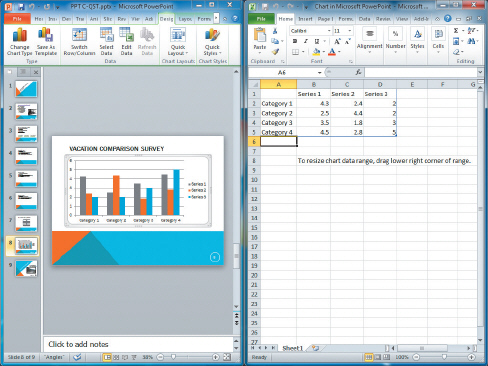Expand font size dropdown in Excel
488x366 pixels.
(x=350, y=31)
